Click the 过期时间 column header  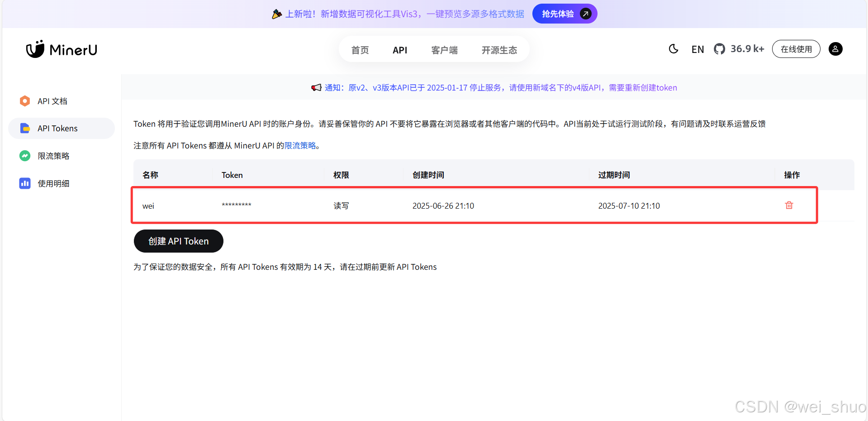[x=614, y=175]
